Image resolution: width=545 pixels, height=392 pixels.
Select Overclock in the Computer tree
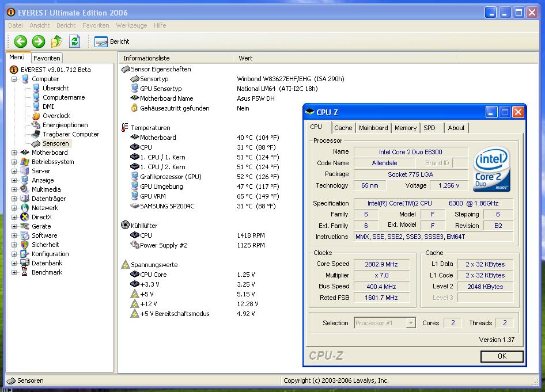pos(56,116)
